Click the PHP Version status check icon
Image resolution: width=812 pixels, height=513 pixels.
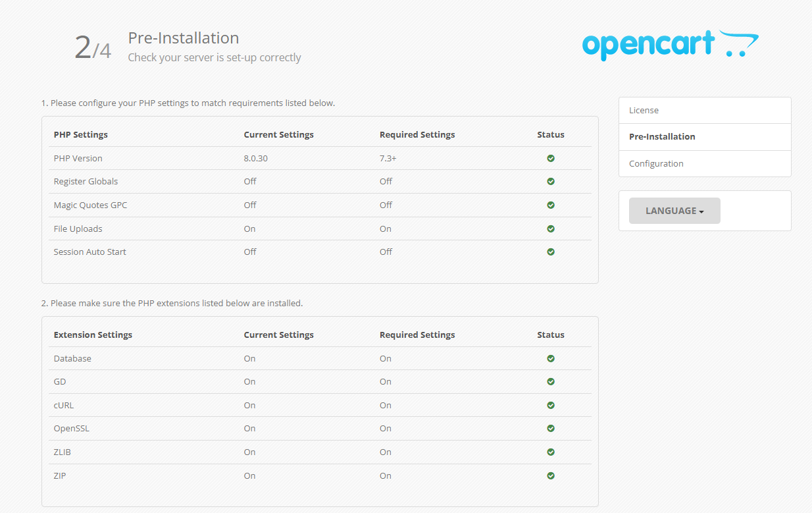tap(551, 158)
